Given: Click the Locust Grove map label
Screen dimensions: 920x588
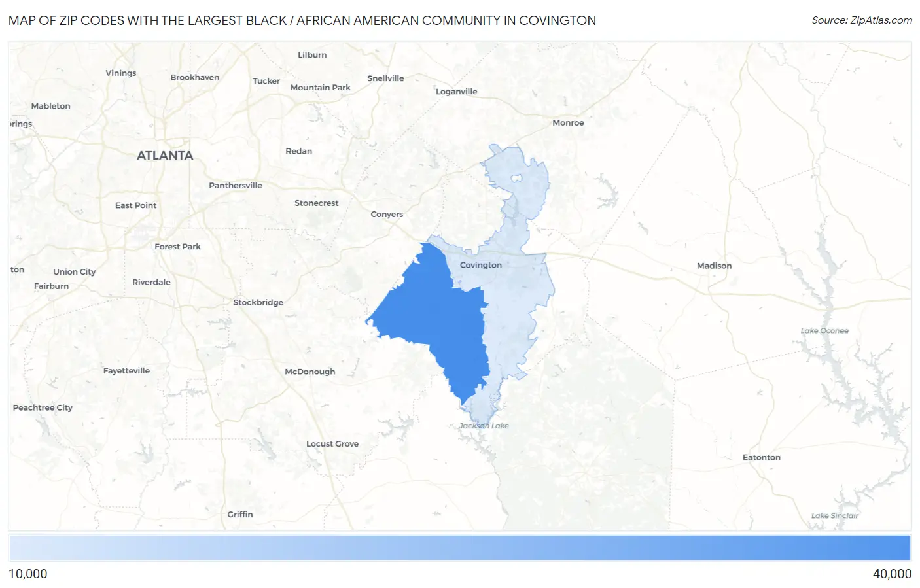Looking at the screenshot, I should [x=332, y=444].
